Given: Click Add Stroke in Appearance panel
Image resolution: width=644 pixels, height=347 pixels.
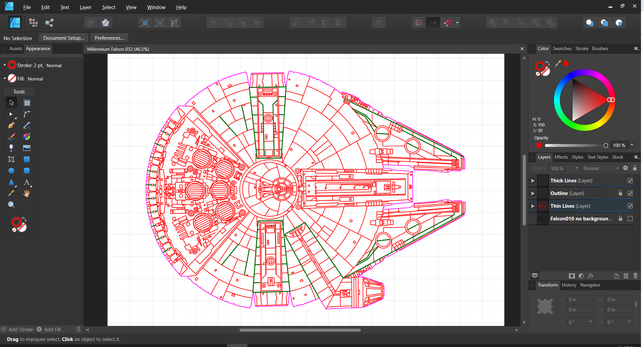Looking at the screenshot, I should coord(17,329).
